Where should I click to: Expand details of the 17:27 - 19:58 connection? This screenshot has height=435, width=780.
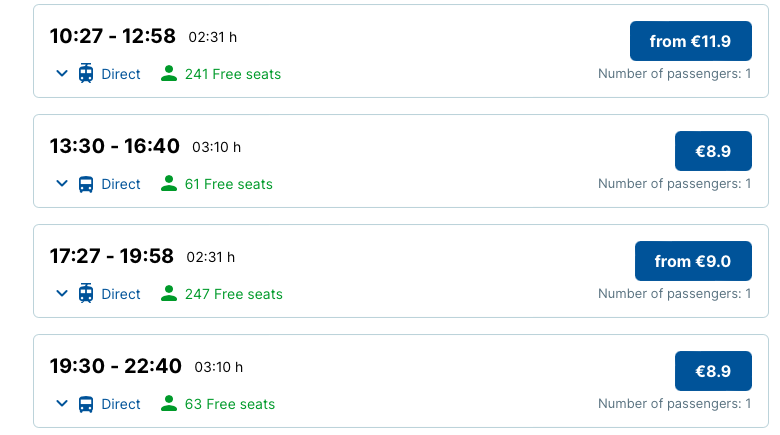tap(62, 294)
